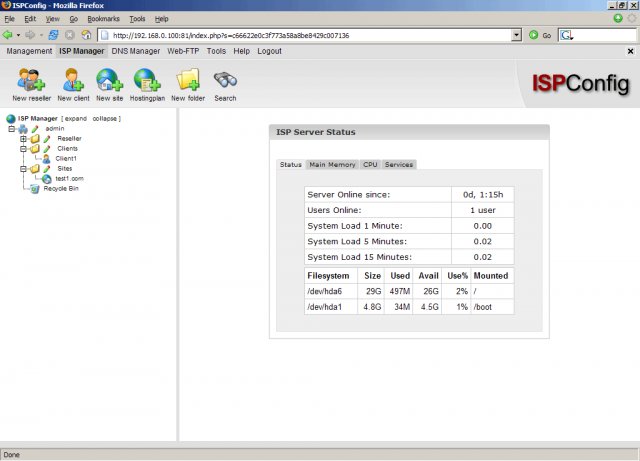Click the expand link in ISP Manager
640x461 pixels.
(x=76, y=118)
